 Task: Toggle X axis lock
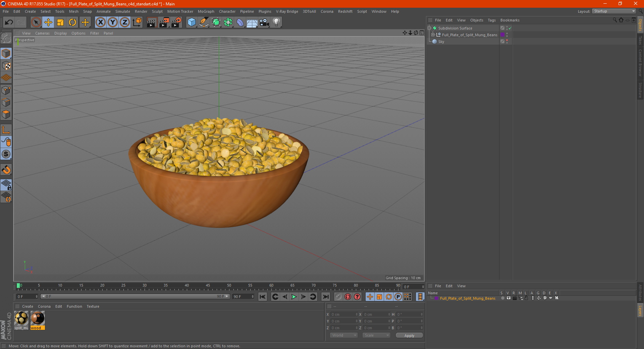[x=100, y=22]
